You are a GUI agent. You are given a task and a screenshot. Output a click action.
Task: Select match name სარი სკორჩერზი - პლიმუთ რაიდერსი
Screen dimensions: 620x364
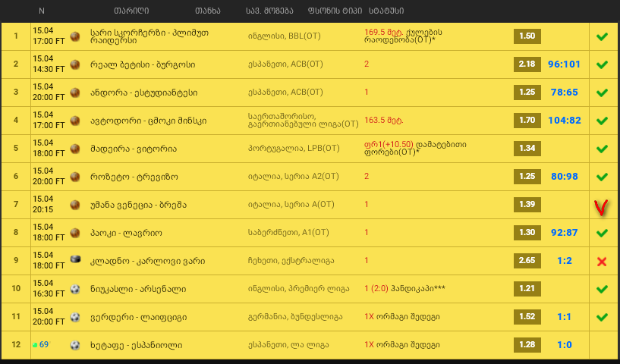[x=149, y=36]
